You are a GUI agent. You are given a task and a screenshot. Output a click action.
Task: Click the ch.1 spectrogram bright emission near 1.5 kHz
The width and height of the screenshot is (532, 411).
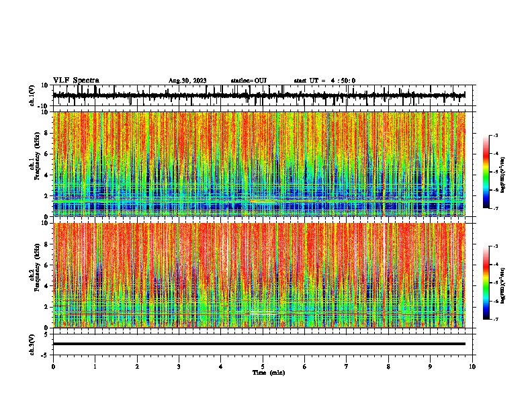[x=263, y=201]
